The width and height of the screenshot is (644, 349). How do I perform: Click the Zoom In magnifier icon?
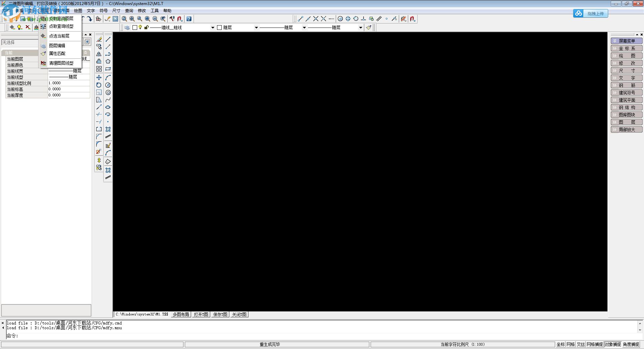(x=147, y=19)
